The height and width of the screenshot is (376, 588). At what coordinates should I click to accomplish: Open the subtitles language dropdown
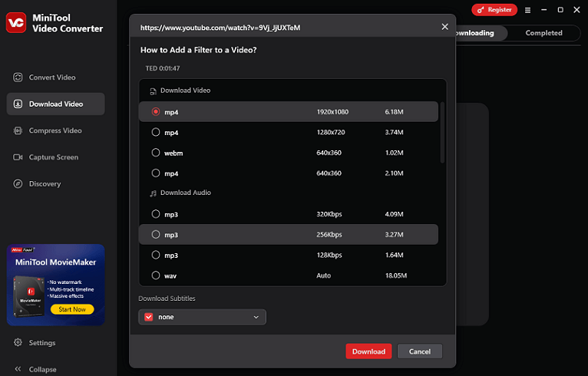203,317
